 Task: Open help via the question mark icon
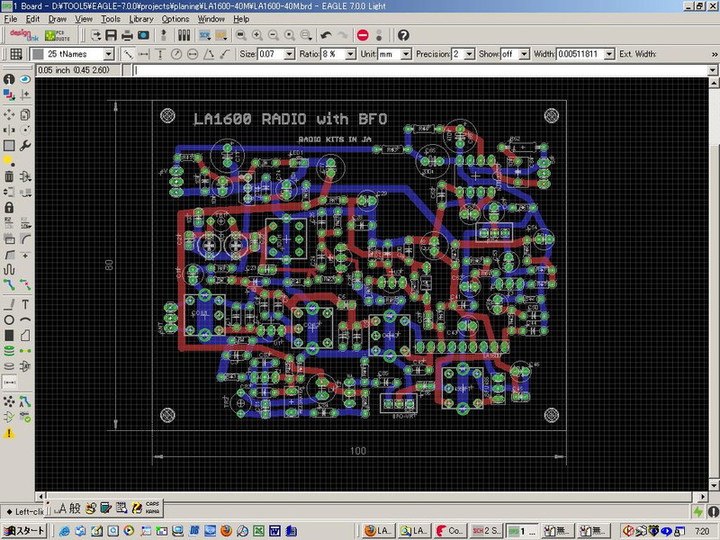pos(403,35)
